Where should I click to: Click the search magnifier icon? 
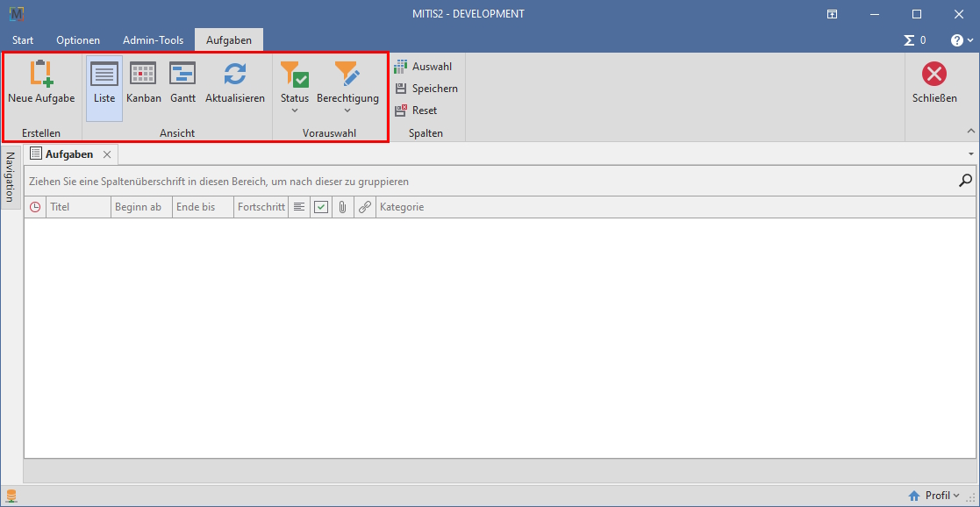coord(965,181)
